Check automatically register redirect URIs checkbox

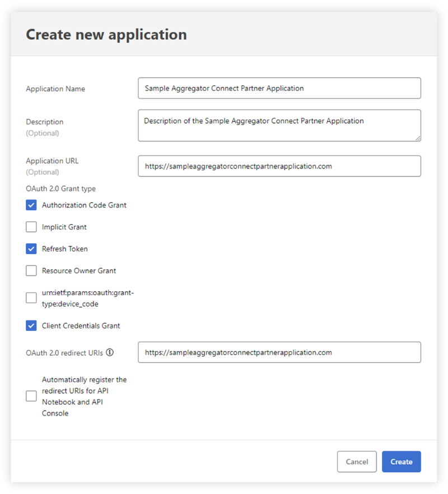tap(31, 396)
